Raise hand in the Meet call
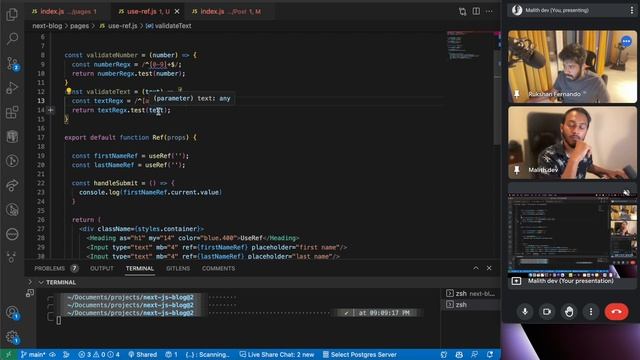640x360 pixels. point(569,312)
